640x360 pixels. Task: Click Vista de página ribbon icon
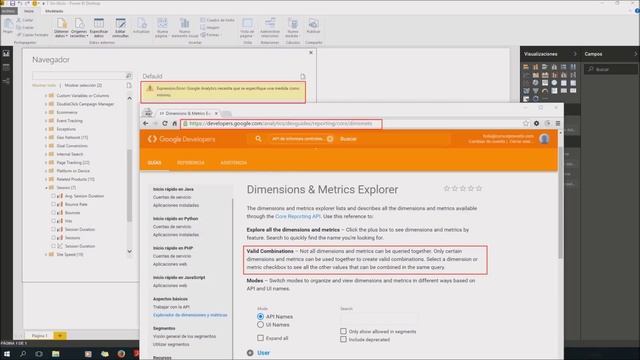point(247,28)
